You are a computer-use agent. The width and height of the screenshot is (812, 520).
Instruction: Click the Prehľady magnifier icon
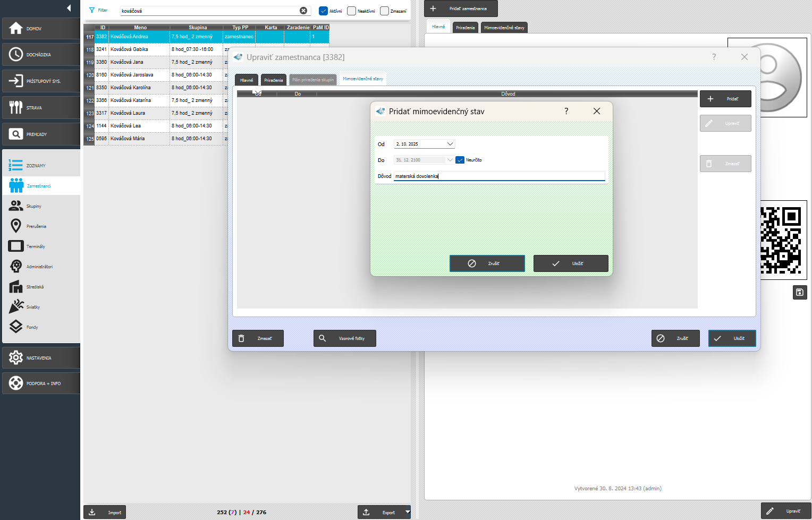point(16,134)
